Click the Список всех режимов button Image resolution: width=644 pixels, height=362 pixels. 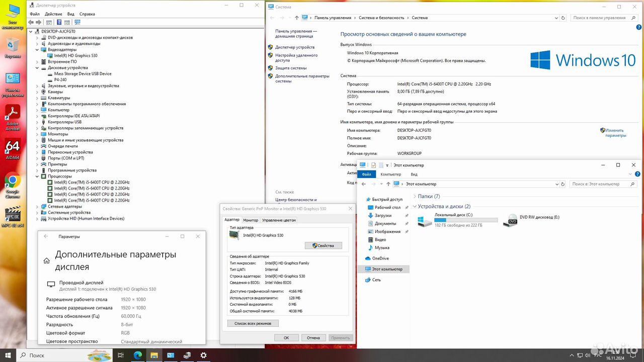pos(253,324)
